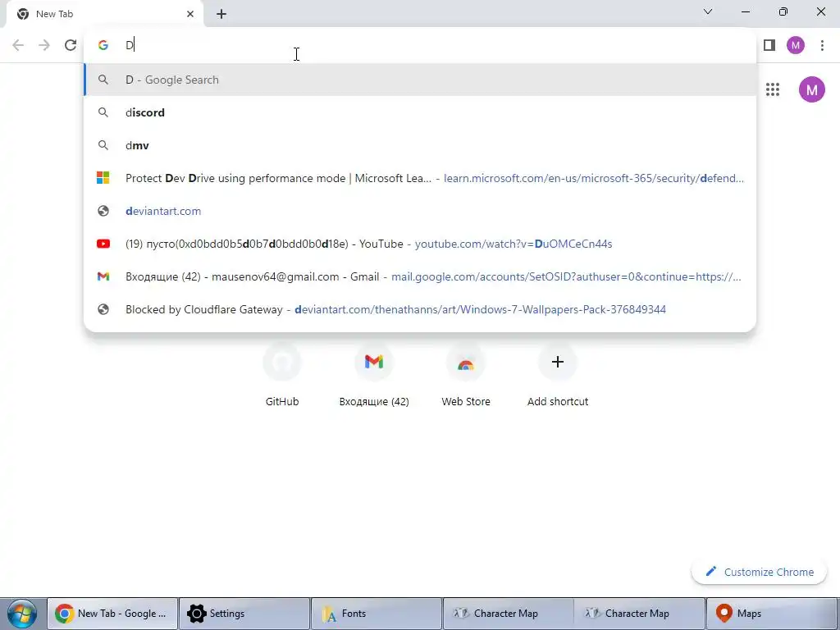Close the New Tab tab

(190, 14)
